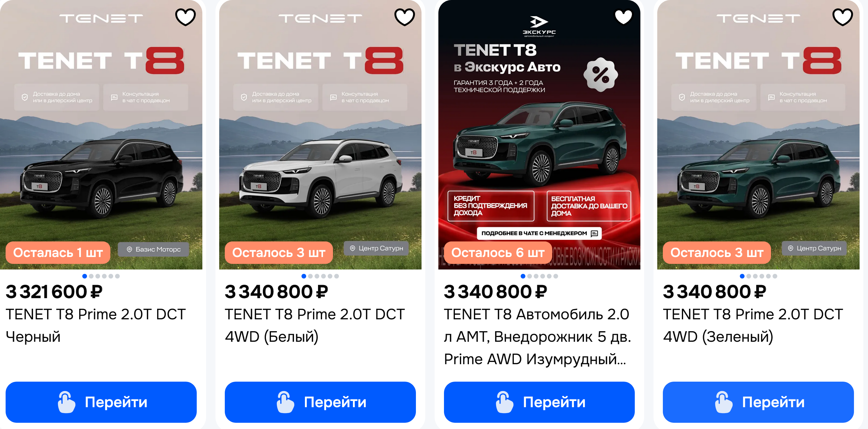
Task: Open Перейти button for the black T8
Action: (x=101, y=402)
